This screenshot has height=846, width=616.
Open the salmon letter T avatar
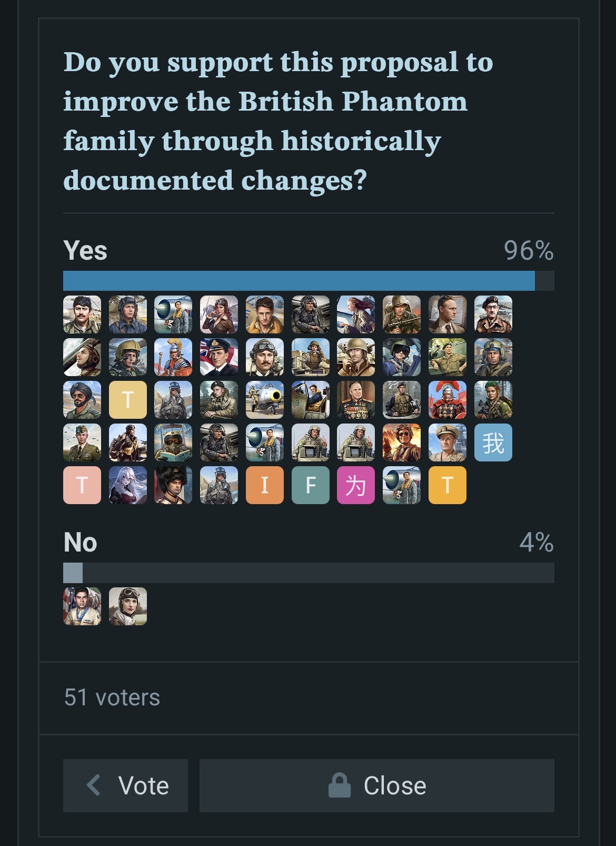82,485
